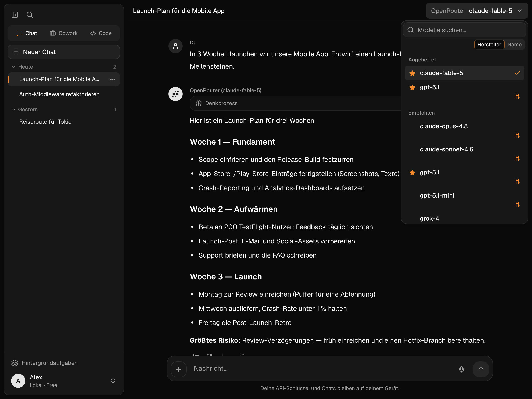Open settings sliders icon for pinned gpt-5.1

(517, 96)
